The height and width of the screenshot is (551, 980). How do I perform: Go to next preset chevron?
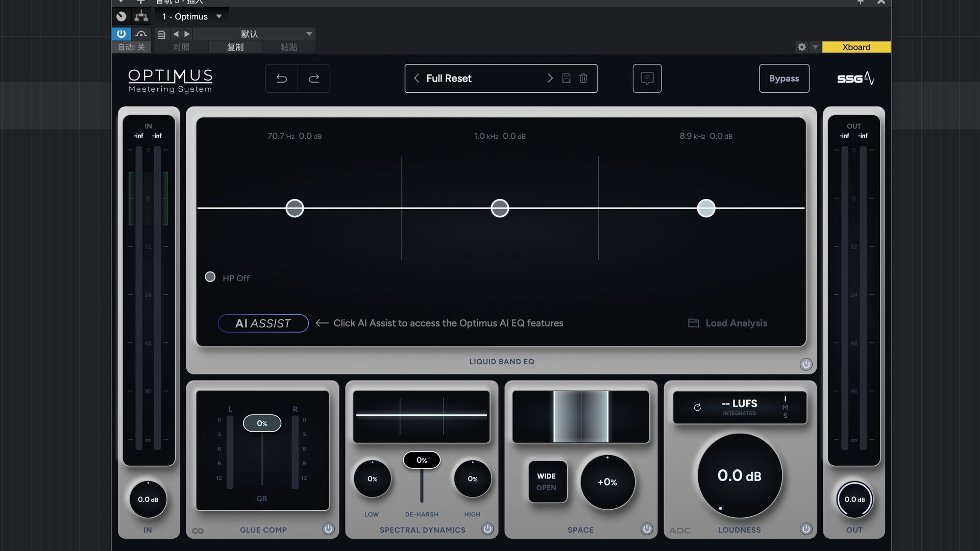(x=550, y=79)
